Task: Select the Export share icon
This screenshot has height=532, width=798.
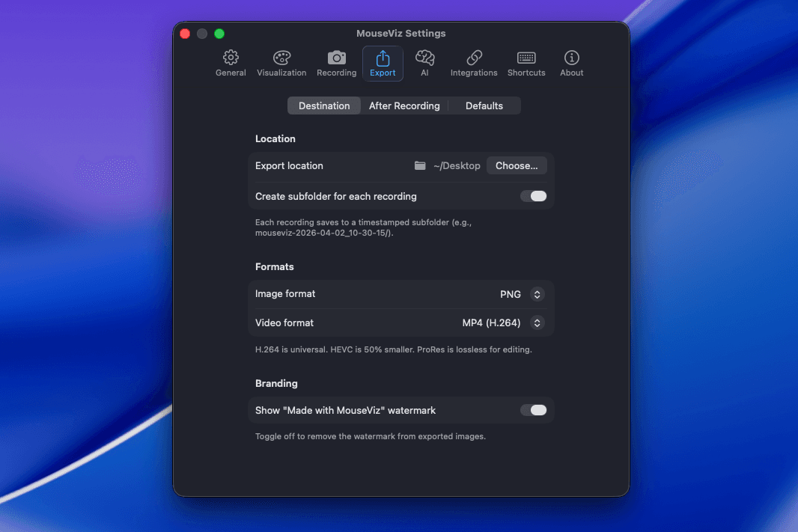Action: click(383, 58)
